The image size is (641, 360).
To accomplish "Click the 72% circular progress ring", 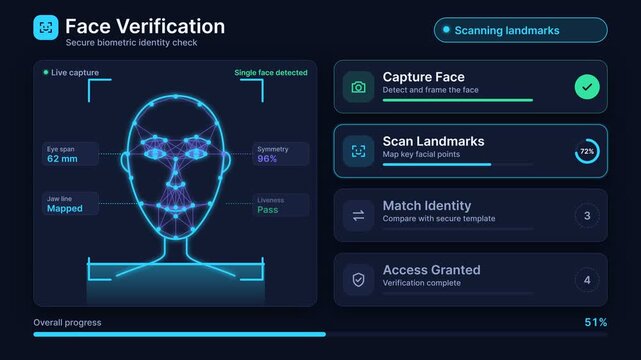I will (x=587, y=151).
